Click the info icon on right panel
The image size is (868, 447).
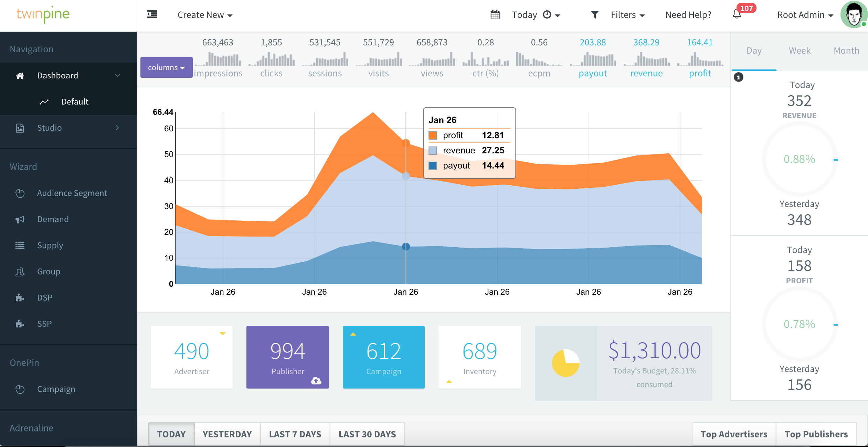tap(738, 77)
